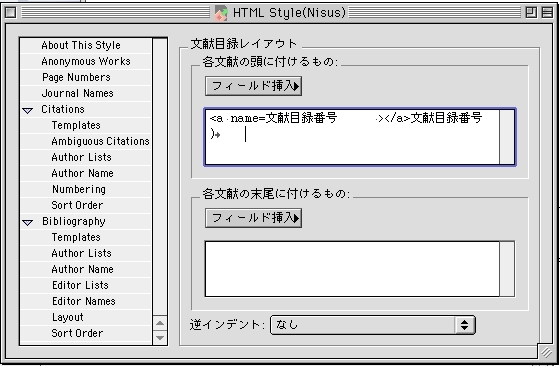Select Editor Lists entry

(x=86, y=285)
